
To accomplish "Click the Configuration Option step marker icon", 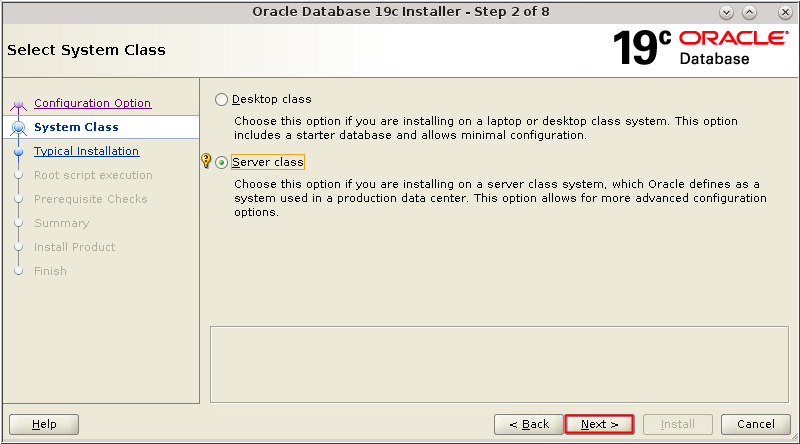I will point(19,105).
